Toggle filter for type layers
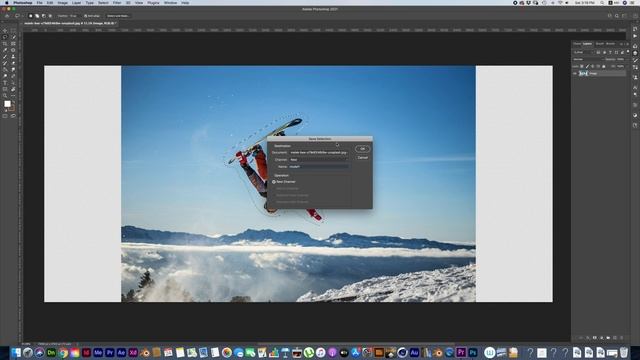 (610, 52)
